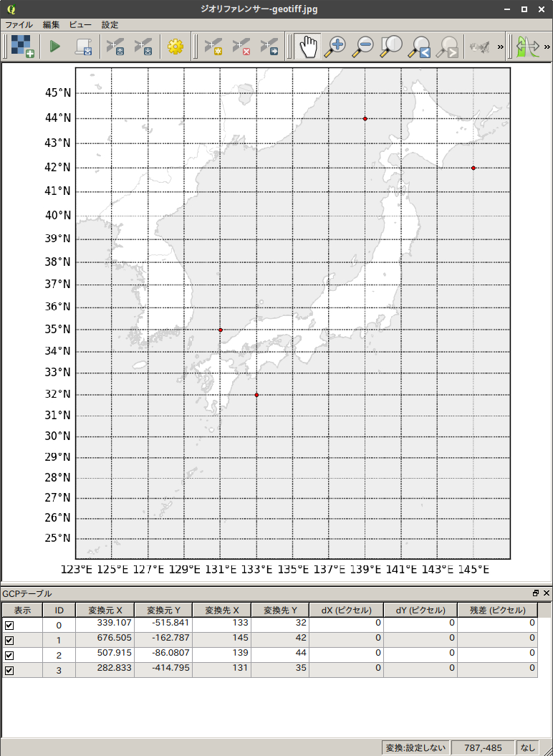Screen dimensions: 553x756
Task: Open raster with the checkerboard icon
Action: [x=22, y=47]
